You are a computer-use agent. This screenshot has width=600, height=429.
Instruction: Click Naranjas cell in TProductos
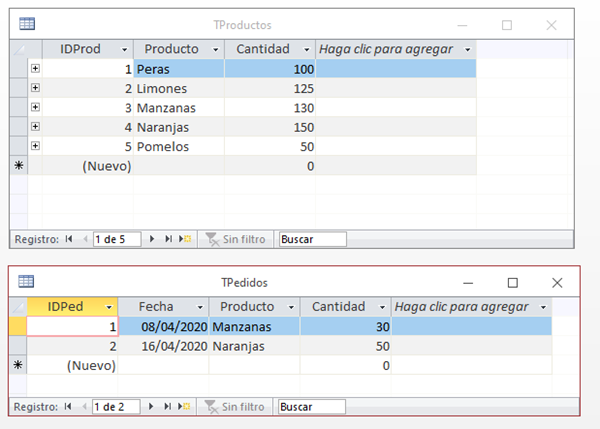tap(179, 127)
